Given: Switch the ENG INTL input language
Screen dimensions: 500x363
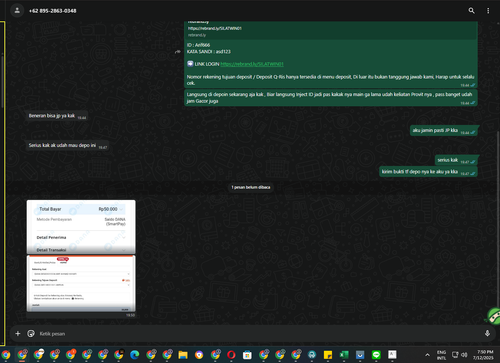Looking at the screenshot, I should 441,355.
